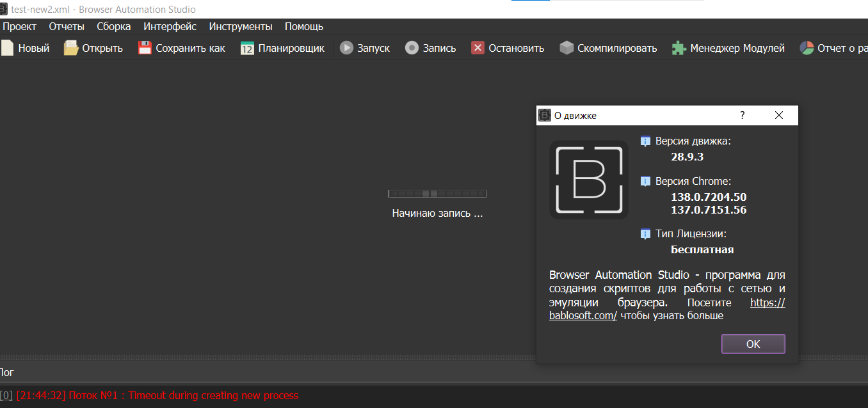Viewport: 868px width, 408px height.
Task: Click the recording progress bar
Action: point(437,193)
